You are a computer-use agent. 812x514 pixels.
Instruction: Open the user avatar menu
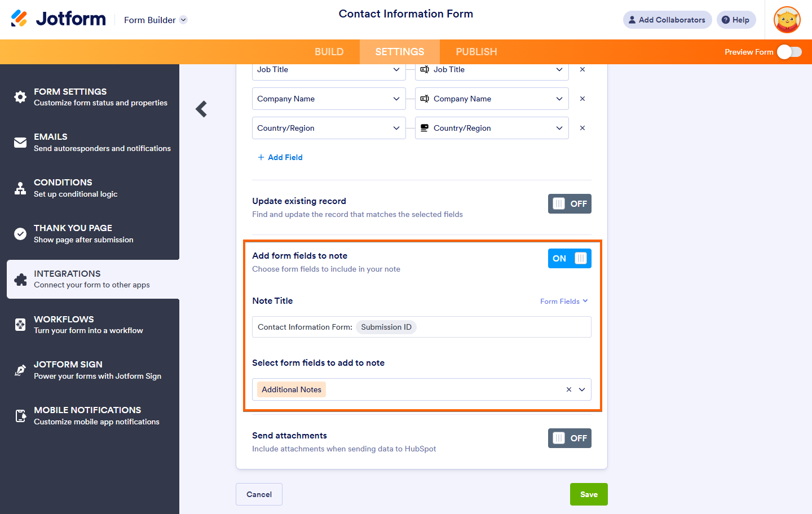pos(787,20)
